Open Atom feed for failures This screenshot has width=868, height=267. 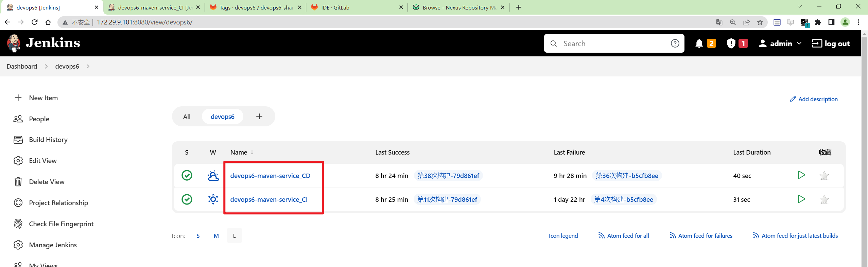click(x=701, y=236)
